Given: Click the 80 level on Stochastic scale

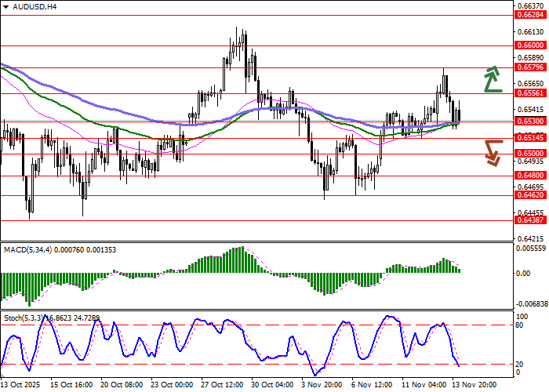Looking at the screenshot, I should coord(519,325).
